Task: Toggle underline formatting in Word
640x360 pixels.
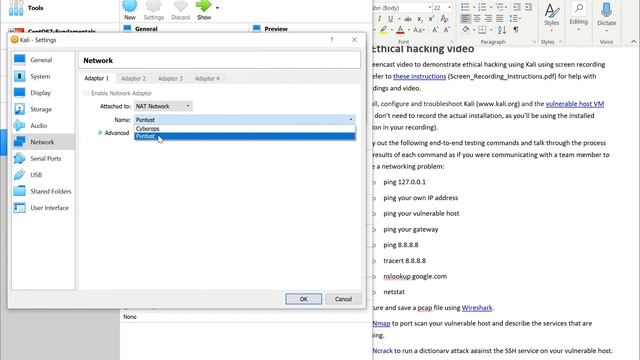Action: tap(391, 19)
